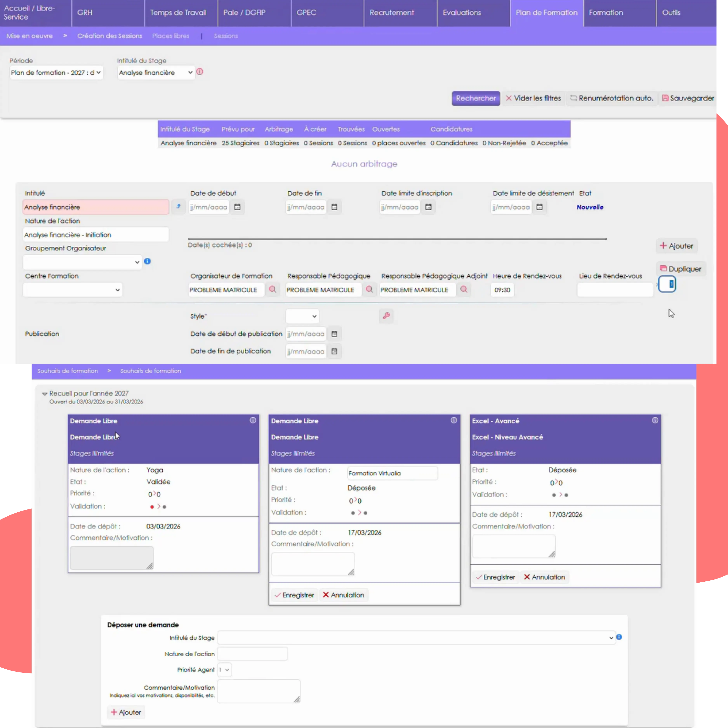Open Intitulé du Stage dropdown in Déposer une demande

click(x=416, y=638)
